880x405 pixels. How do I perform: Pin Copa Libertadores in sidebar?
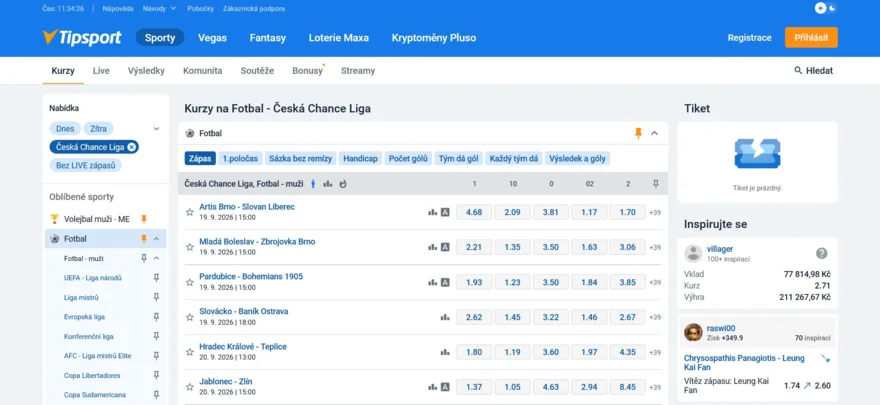157,376
